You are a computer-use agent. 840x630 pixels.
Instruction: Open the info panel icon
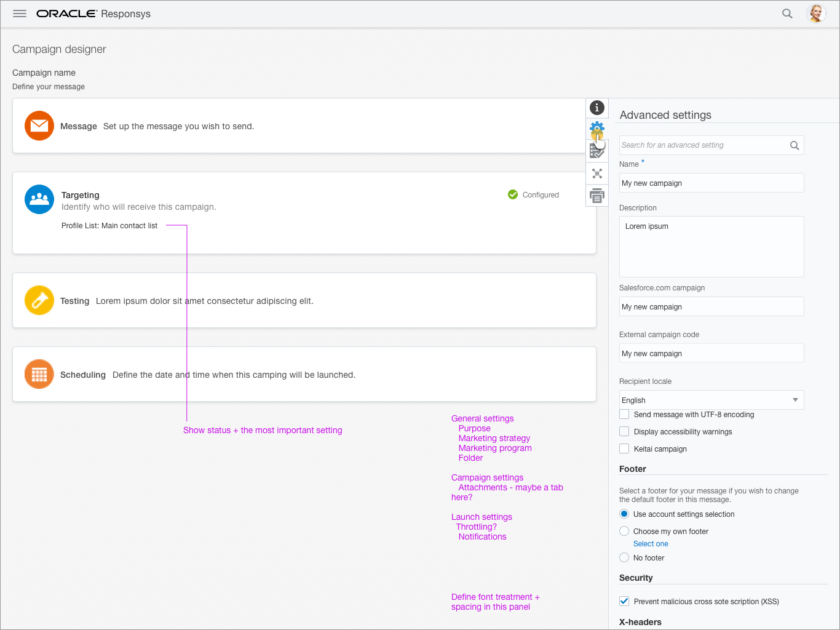(597, 108)
